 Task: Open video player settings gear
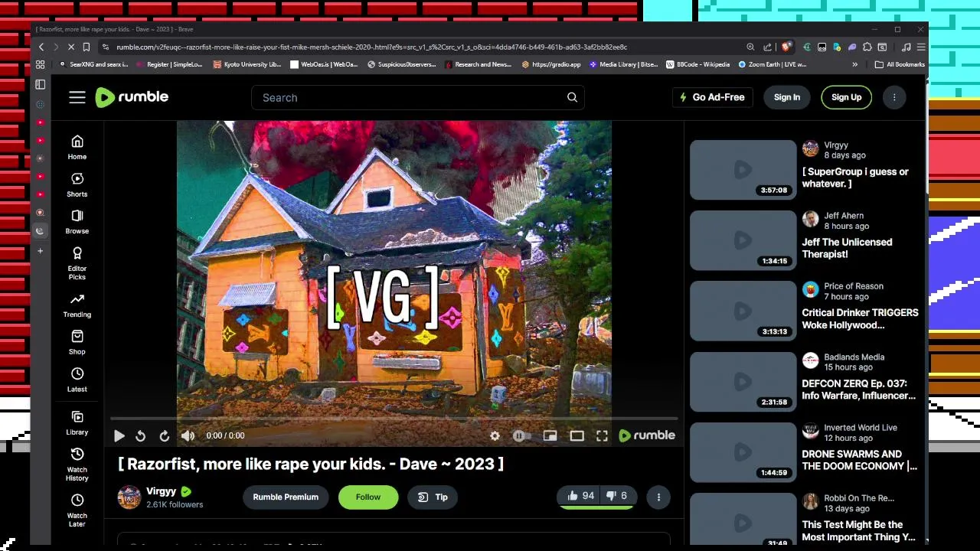tap(495, 435)
